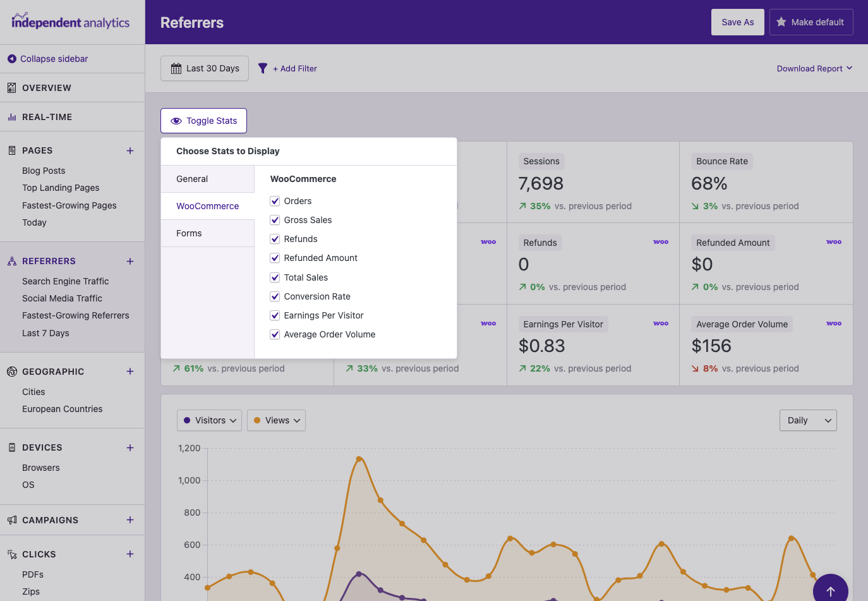Screen dimensions: 868x601
Task: Click the plus icon beside Devices
Action: pyautogui.click(x=130, y=447)
